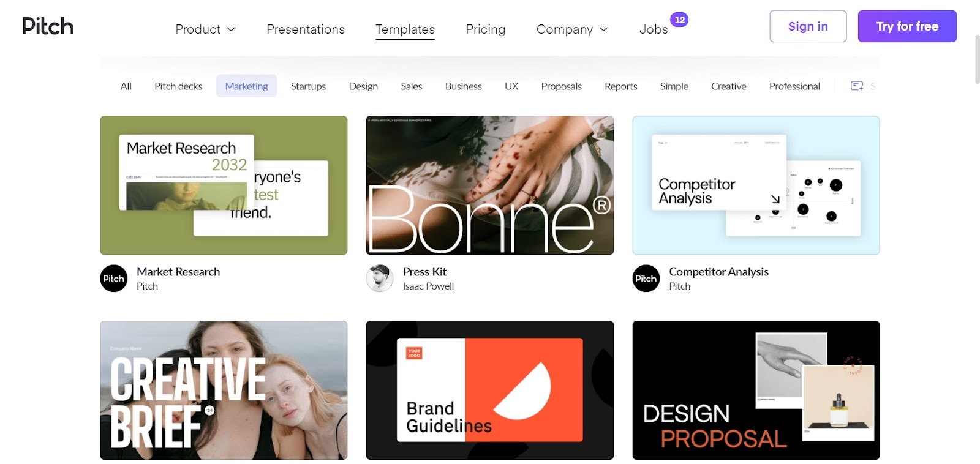Open the Market Research template thumbnail

(x=224, y=185)
